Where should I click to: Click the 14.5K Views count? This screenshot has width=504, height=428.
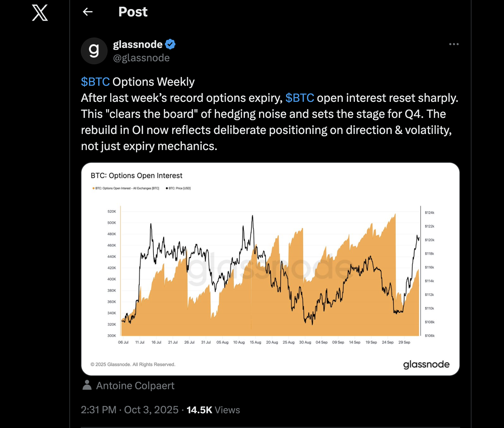213,410
